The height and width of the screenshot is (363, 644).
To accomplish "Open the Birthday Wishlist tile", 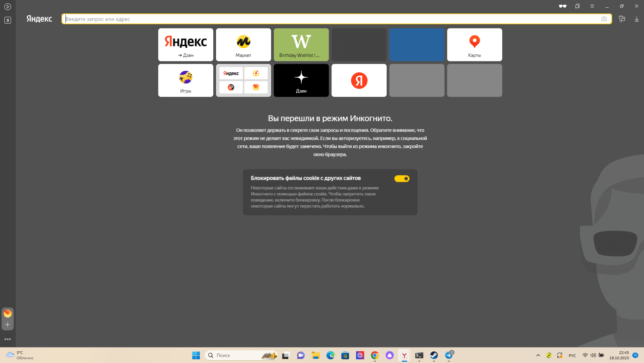I will coord(301,45).
